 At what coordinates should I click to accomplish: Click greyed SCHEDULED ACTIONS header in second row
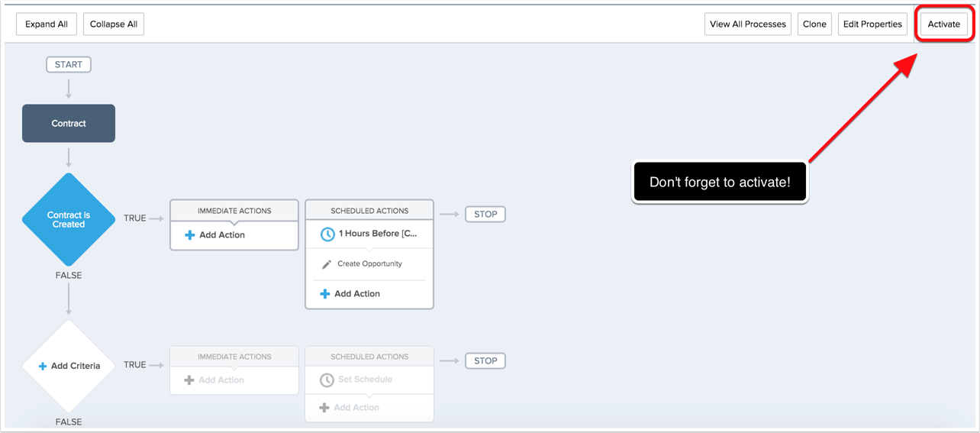[x=369, y=357]
